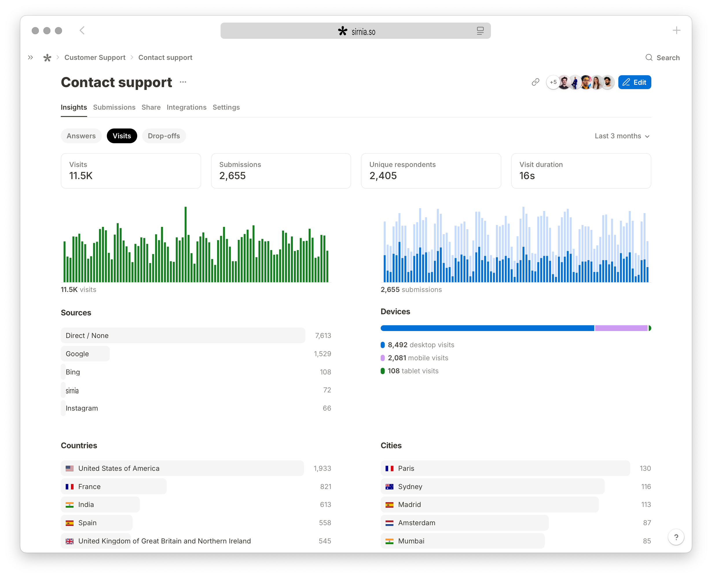Go to the Settings tab
The image size is (715, 588).
[226, 107]
